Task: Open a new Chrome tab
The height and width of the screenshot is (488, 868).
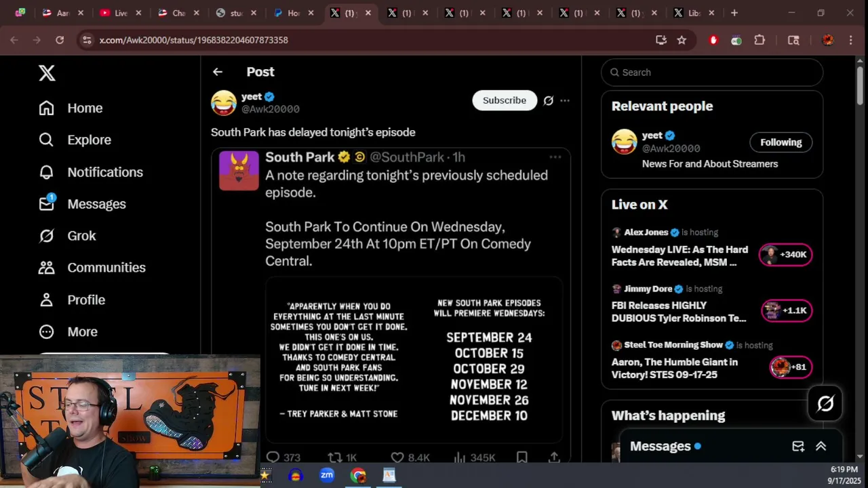Action: coord(734,13)
